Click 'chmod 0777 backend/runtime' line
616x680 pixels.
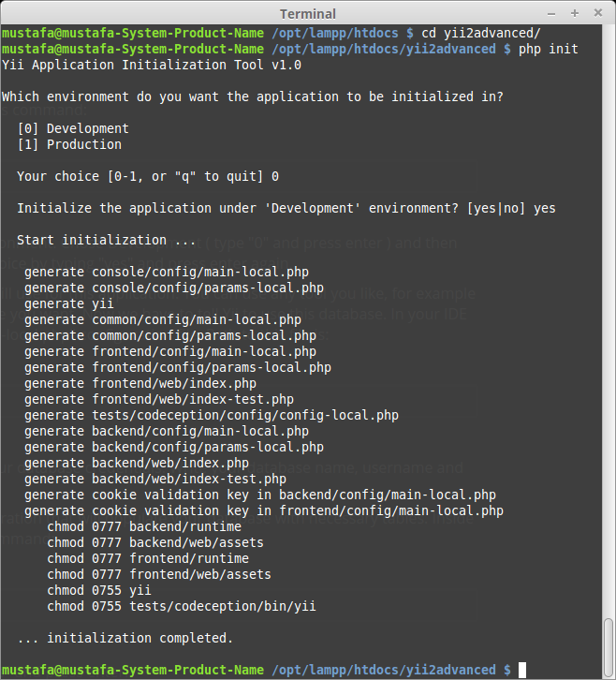(x=144, y=526)
